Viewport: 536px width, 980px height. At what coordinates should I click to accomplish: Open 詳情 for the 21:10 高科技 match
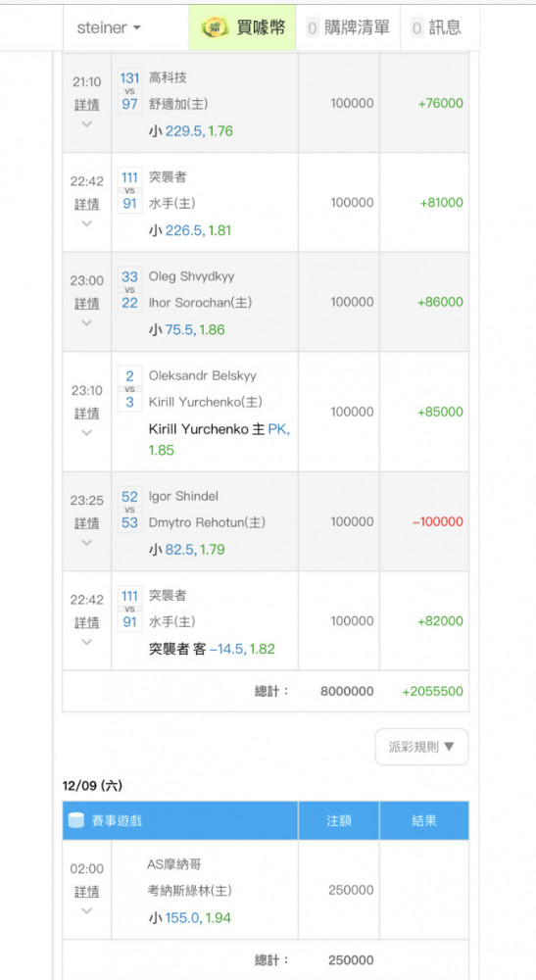(87, 105)
